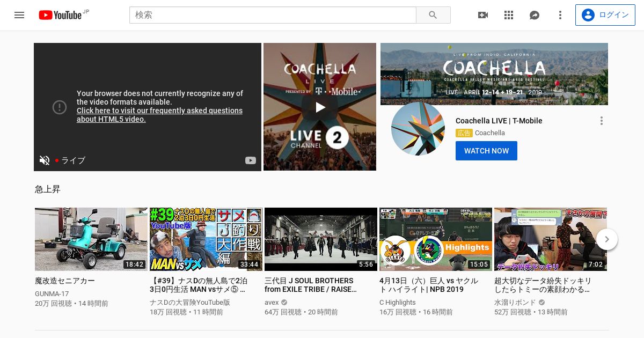Click the search magnifier button
The height and width of the screenshot is (338, 644).
(433, 15)
